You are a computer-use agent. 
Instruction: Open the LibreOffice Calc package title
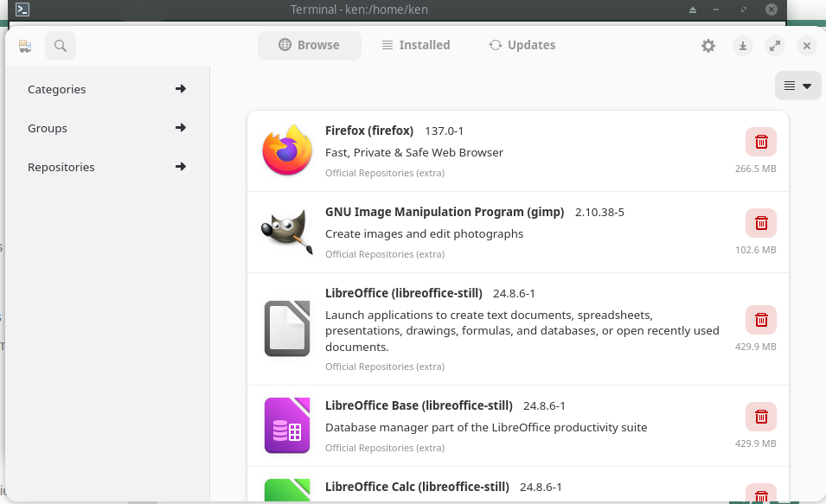point(417,487)
